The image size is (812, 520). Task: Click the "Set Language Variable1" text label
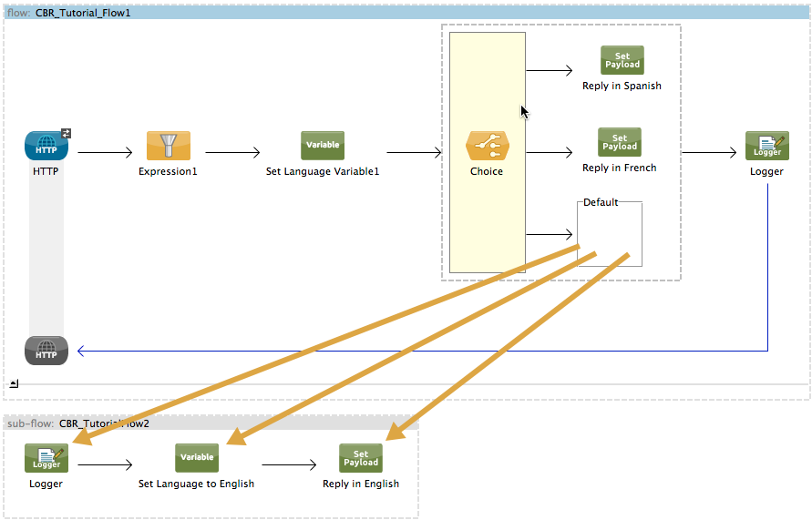click(323, 171)
